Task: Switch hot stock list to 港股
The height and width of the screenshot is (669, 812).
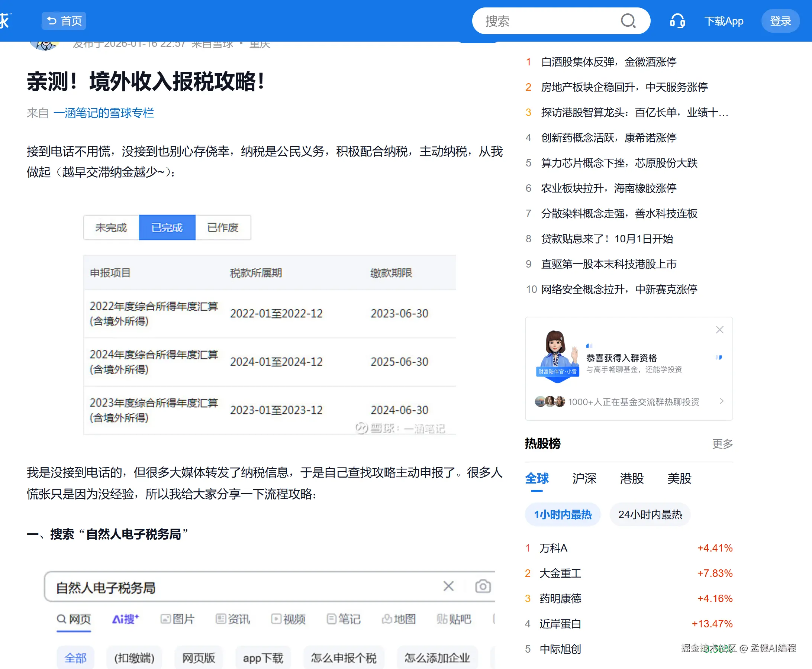Action: point(632,478)
